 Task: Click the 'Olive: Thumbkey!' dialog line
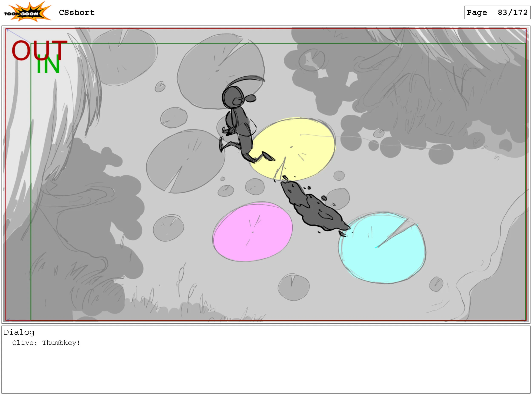click(46, 343)
